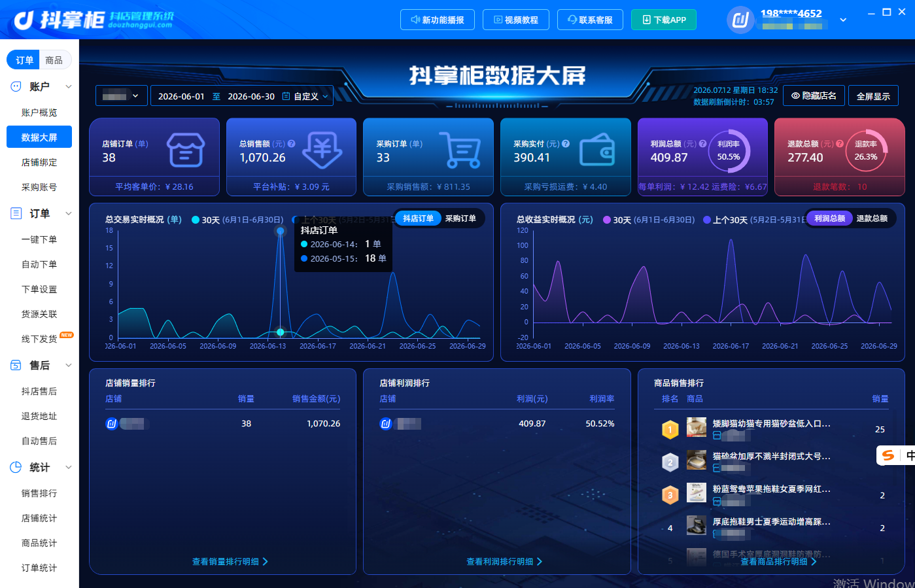Select 利润总额 toggle in the revenue chart
Image resolution: width=915 pixels, height=588 pixels.
coord(829,218)
